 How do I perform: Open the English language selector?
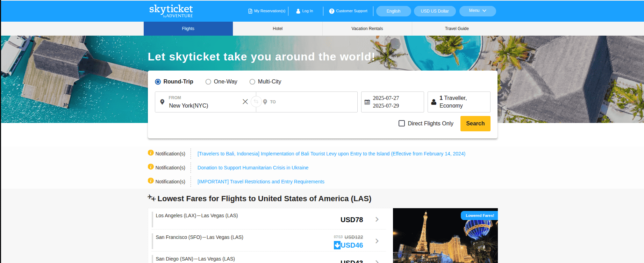pos(393,11)
